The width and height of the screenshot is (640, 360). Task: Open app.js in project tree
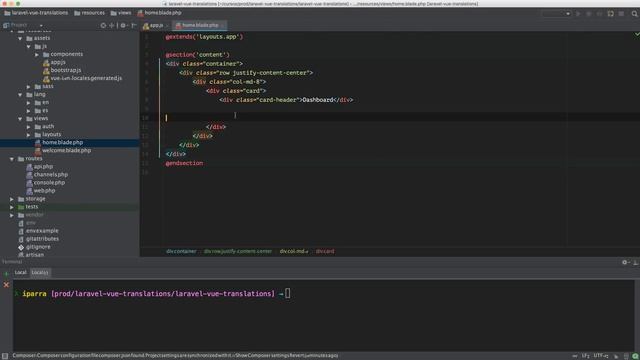coord(54,62)
